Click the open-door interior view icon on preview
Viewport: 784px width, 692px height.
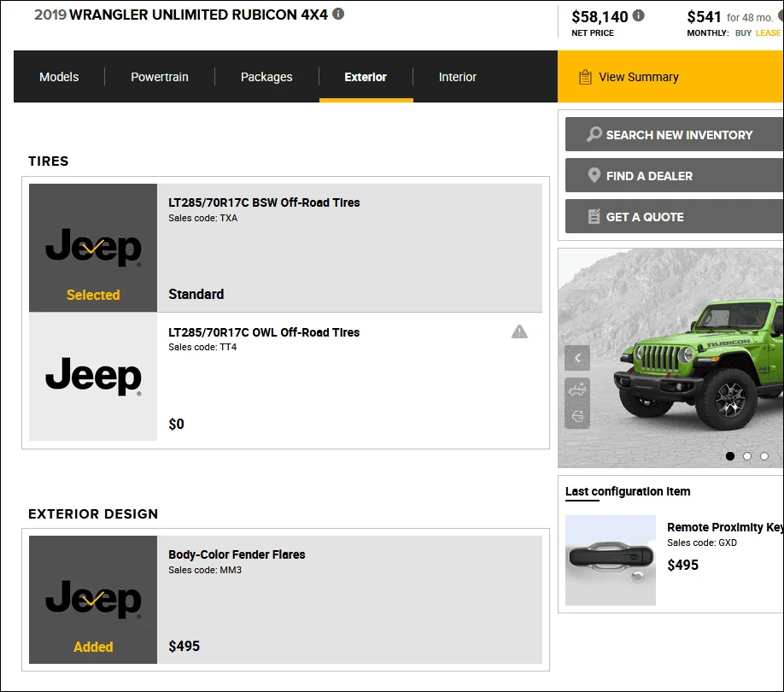pos(577,416)
